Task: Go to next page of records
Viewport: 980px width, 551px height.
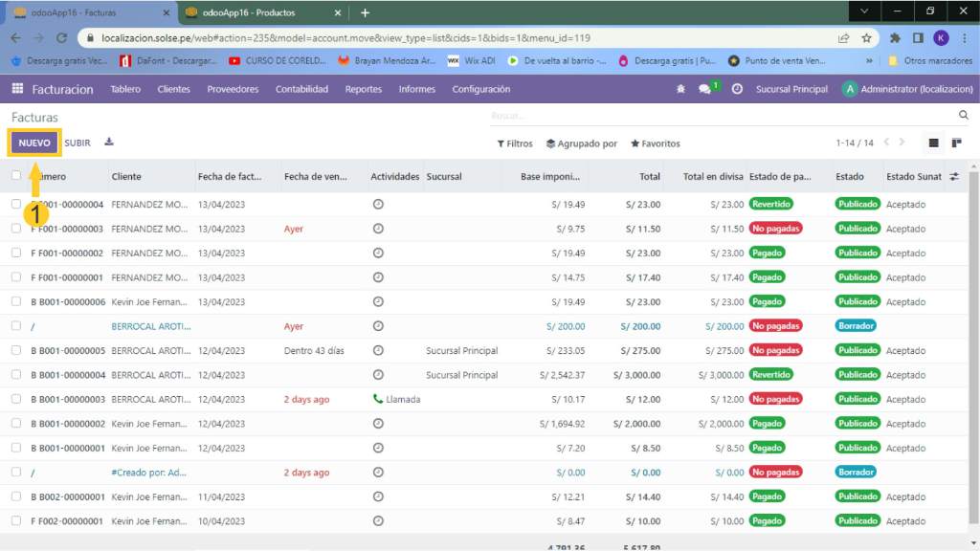Action: pos(902,143)
